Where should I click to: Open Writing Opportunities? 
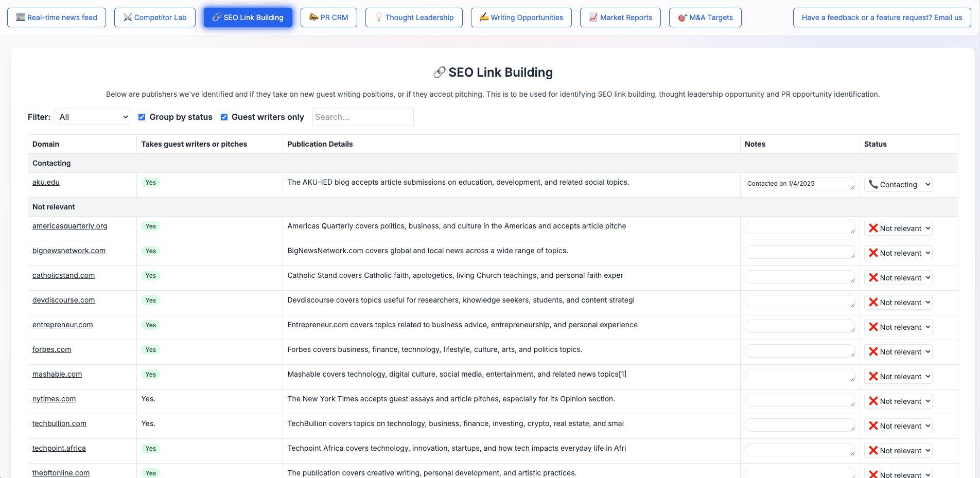(521, 17)
